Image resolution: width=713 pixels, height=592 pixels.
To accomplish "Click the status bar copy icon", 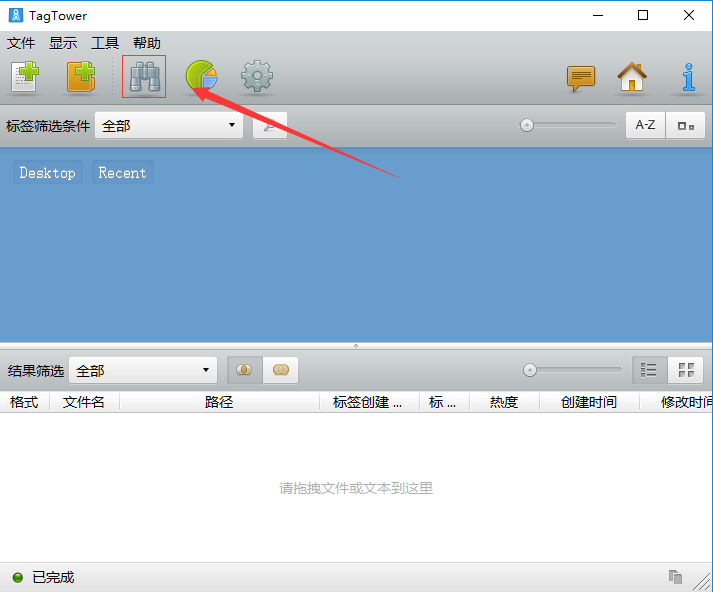I will point(675,577).
